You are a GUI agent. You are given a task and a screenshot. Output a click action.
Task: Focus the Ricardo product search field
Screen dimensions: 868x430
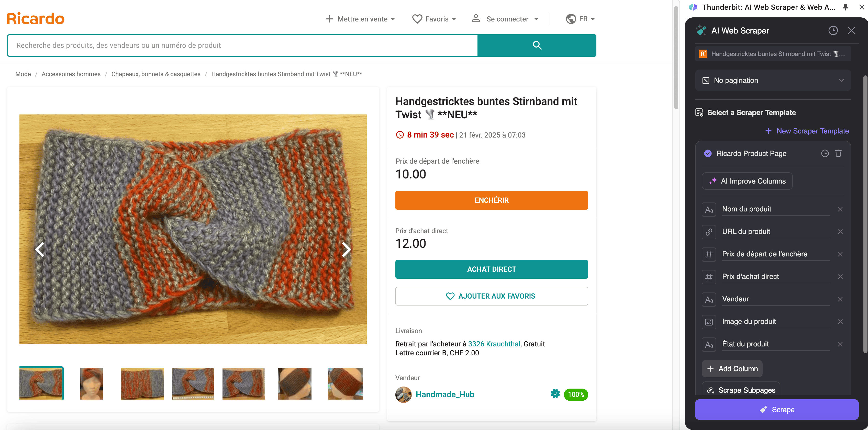[x=242, y=46]
